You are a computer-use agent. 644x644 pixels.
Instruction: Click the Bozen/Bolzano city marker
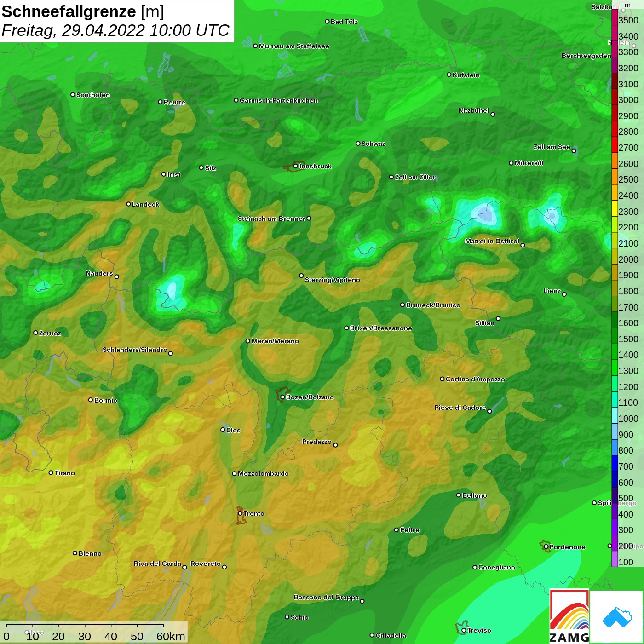click(x=282, y=397)
